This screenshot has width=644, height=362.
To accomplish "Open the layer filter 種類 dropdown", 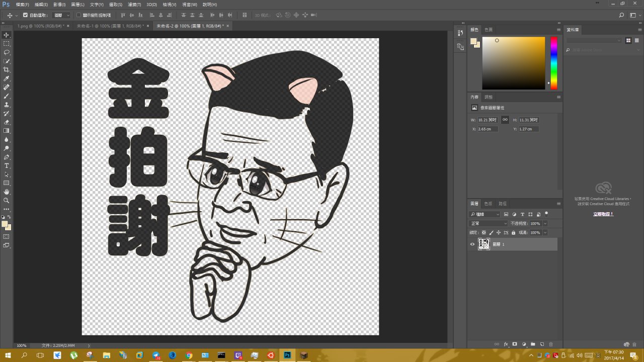I will tap(485, 214).
